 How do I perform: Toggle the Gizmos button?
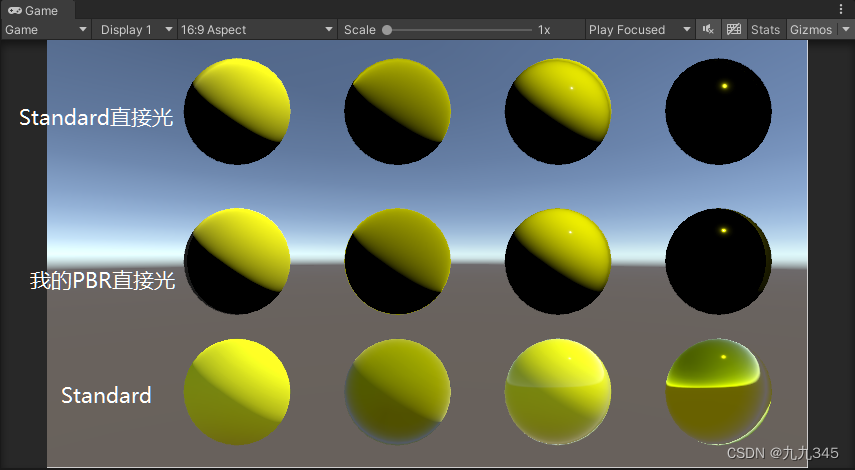(x=811, y=29)
